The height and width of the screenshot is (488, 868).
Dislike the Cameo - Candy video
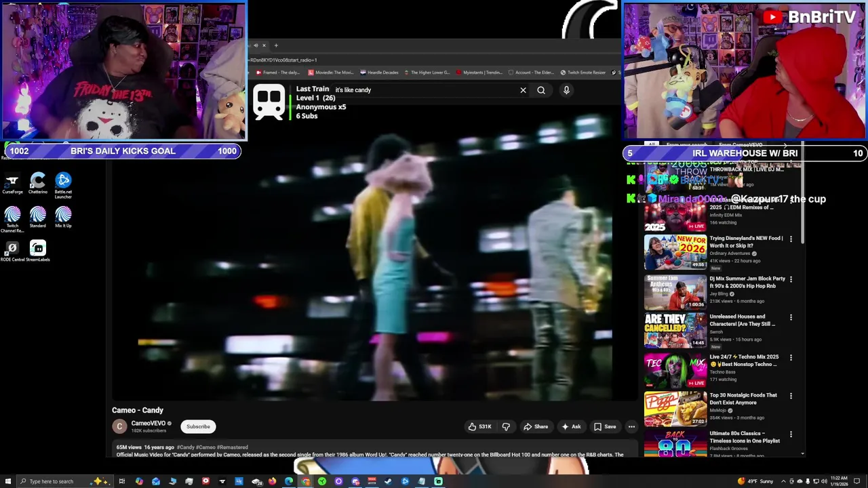pos(506,426)
